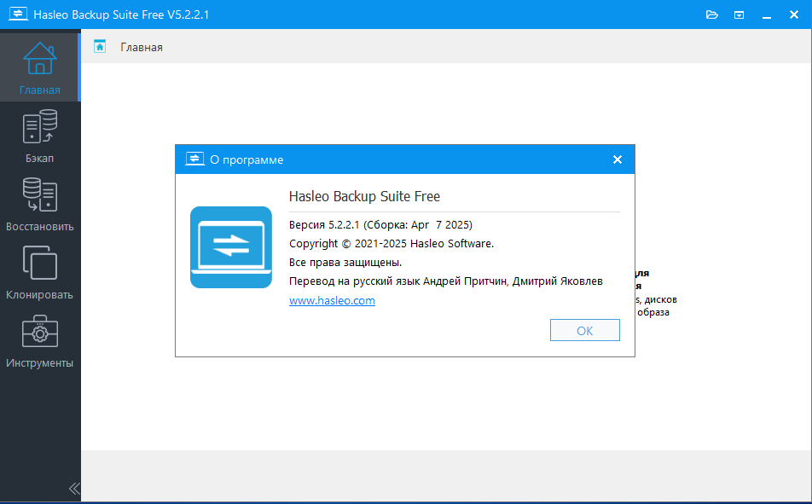Click the open folder icon in title bar
The image size is (812, 504).
pos(713,14)
